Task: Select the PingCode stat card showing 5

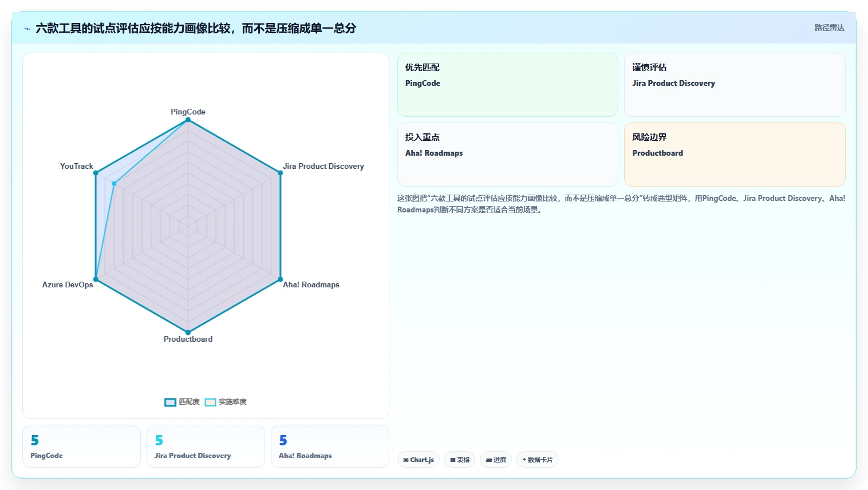Action: (x=82, y=446)
